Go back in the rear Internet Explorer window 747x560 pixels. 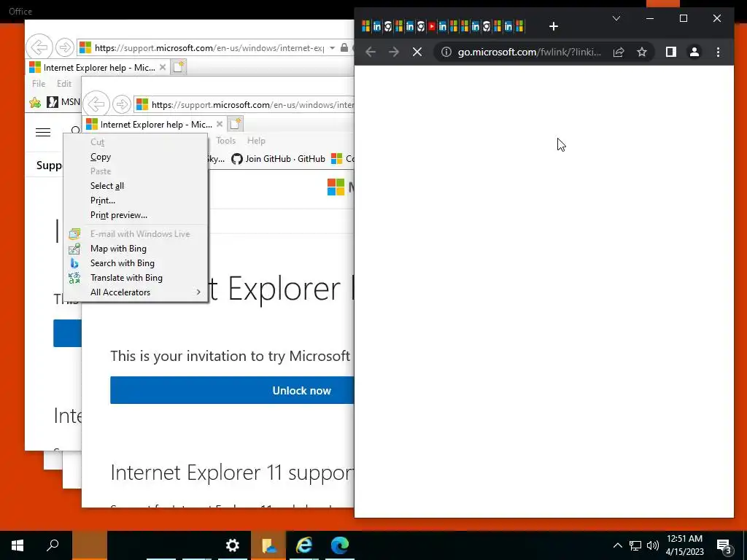click(39, 47)
